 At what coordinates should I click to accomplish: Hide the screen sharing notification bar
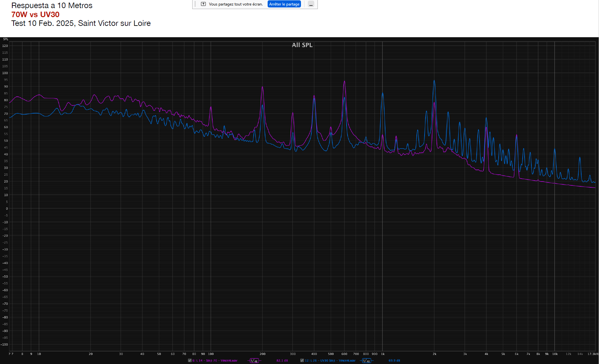[x=311, y=4]
